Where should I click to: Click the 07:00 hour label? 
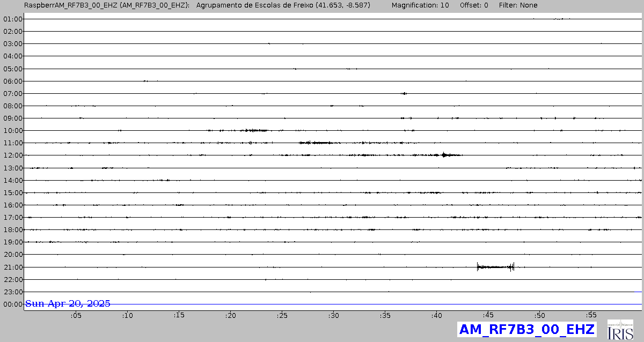13,93
